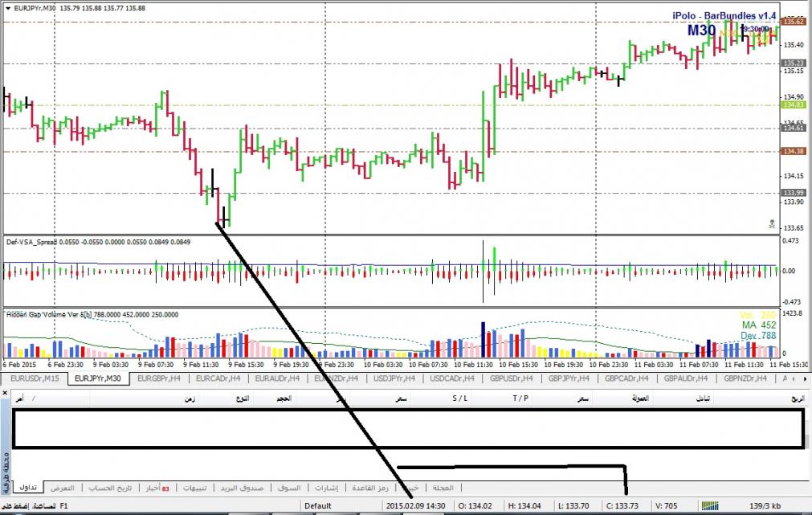
Task: Click the chart shift marker on the price chart
Action: click(772, 224)
